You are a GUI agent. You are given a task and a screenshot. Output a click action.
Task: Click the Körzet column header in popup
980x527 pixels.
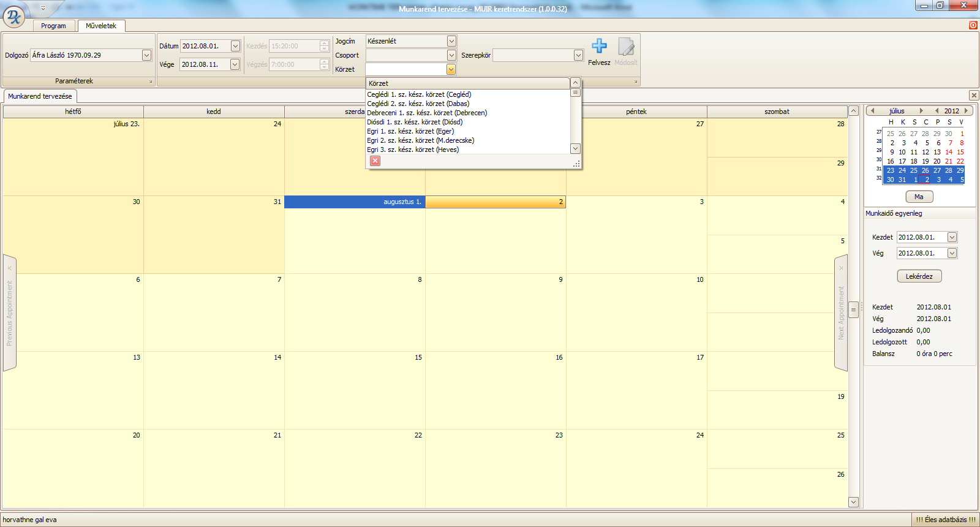(468, 83)
